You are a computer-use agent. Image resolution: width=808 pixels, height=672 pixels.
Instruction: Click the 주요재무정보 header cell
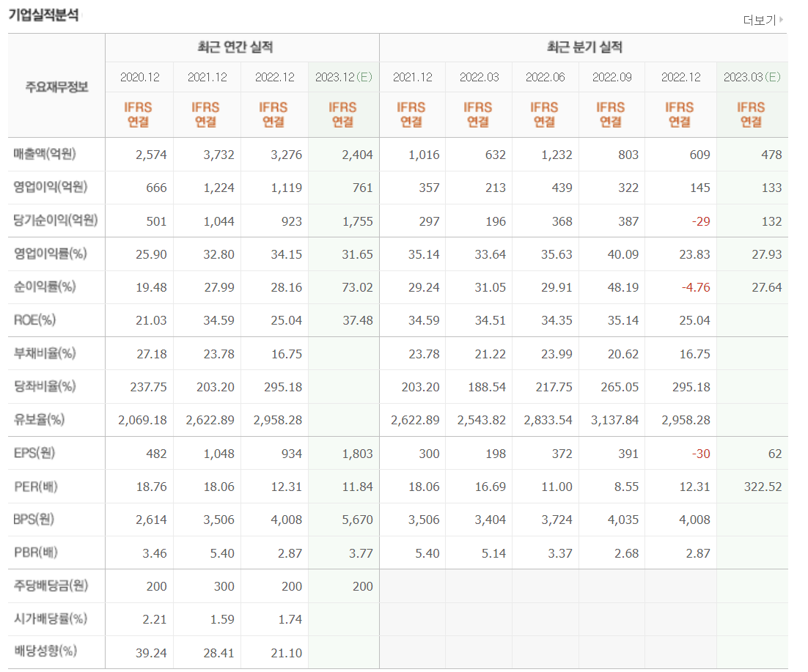56,86
